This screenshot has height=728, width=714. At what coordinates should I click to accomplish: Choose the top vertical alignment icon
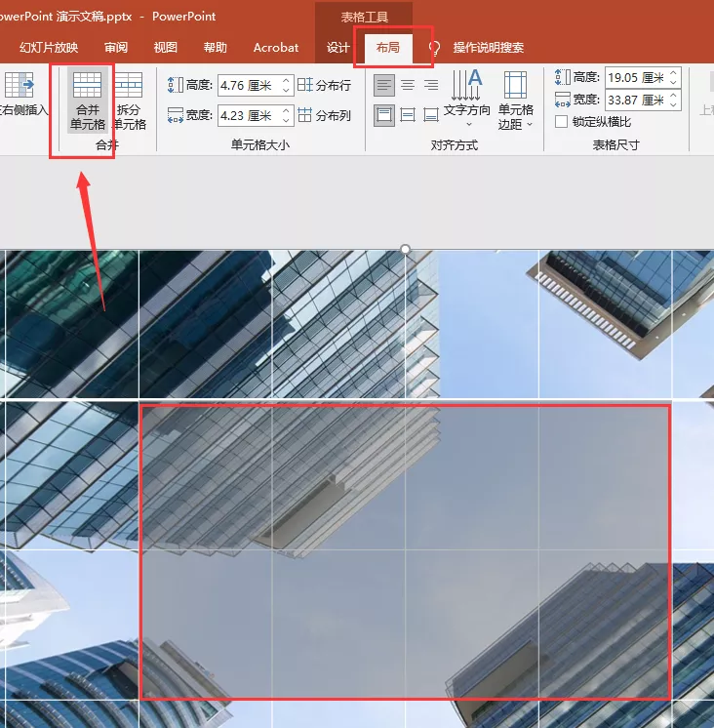click(x=384, y=115)
